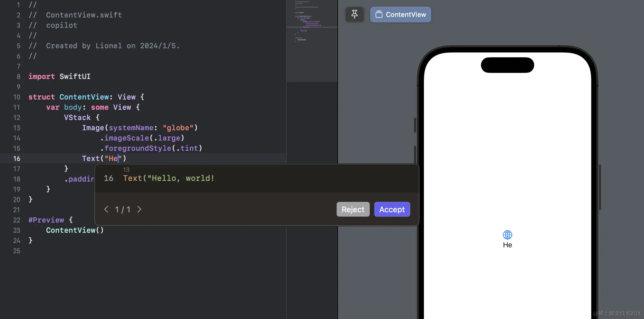This screenshot has width=644, height=319.
Task: Click the left chevron beside 1/1
Action: (106, 209)
